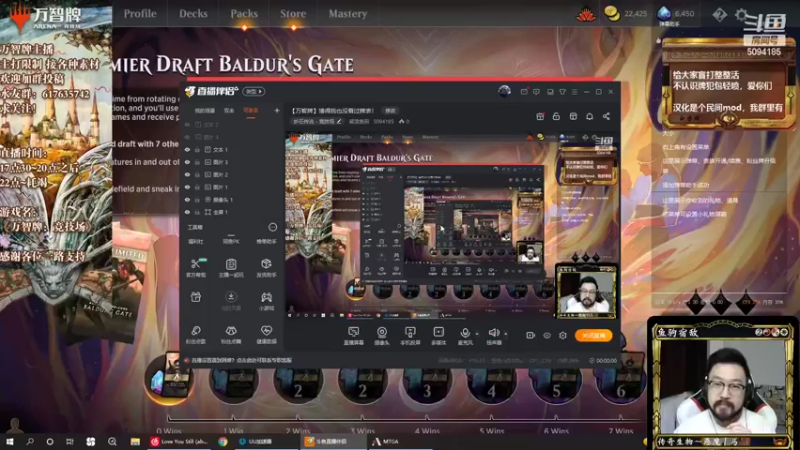Select the orange-highlighted scene tab

(251, 111)
